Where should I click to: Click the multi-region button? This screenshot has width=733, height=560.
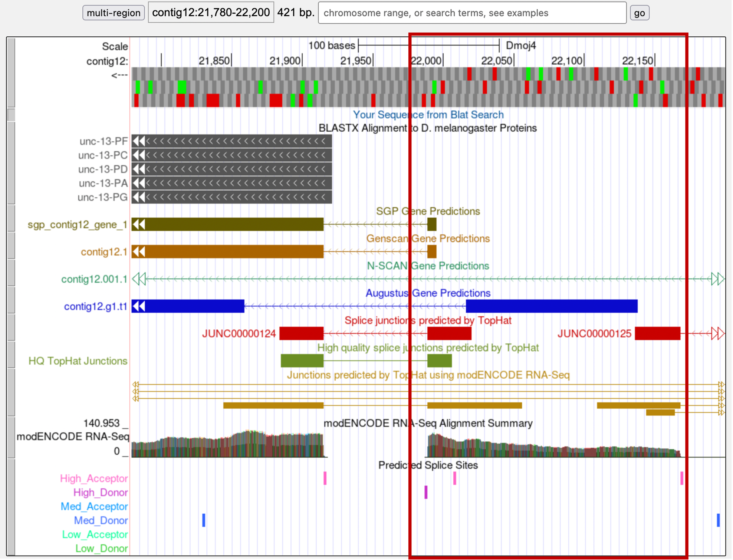click(x=114, y=13)
